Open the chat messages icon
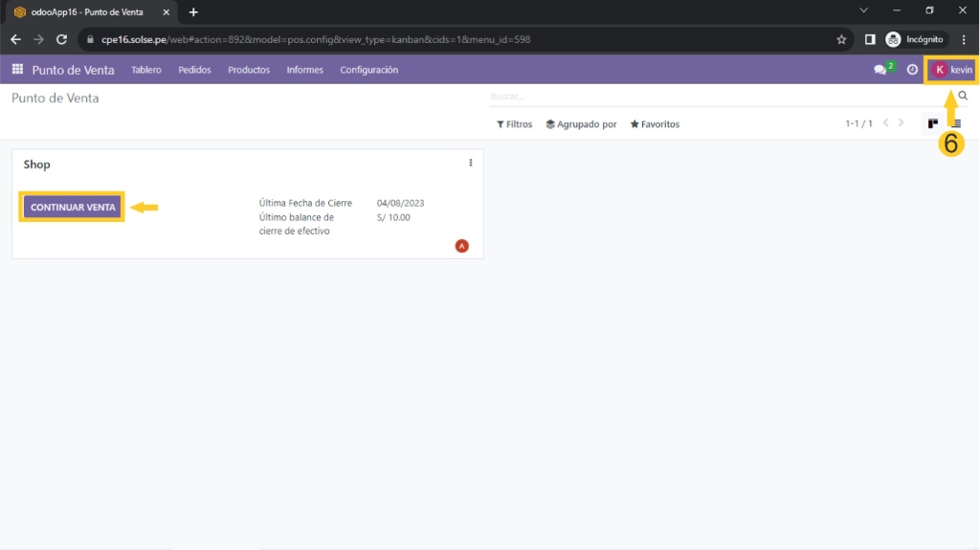Viewport: 980px width, 550px height. (x=880, y=70)
